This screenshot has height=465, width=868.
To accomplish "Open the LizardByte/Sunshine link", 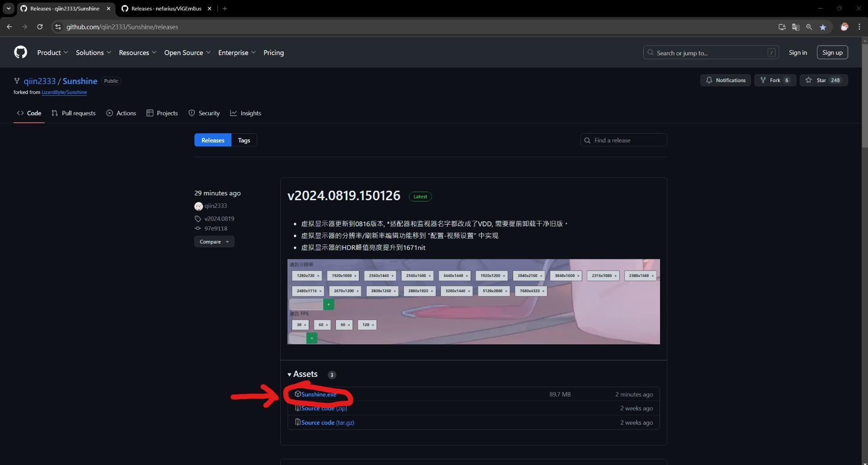I will [x=64, y=92].
